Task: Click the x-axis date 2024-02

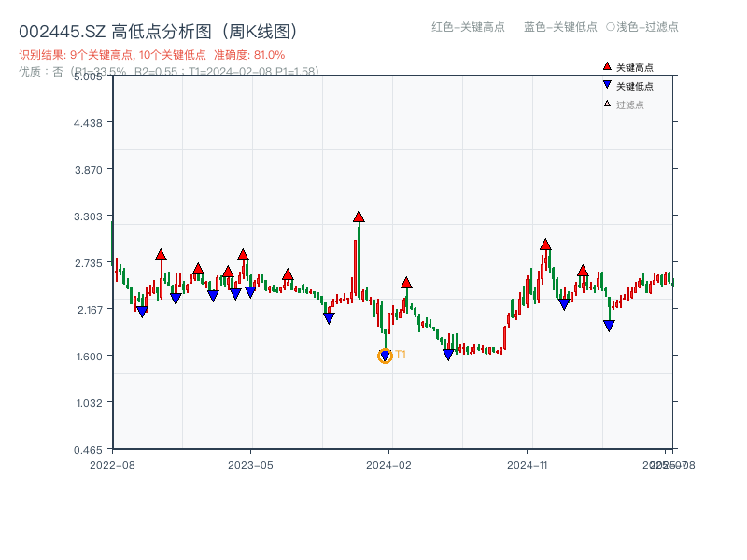Action: [x=388, y=465]
